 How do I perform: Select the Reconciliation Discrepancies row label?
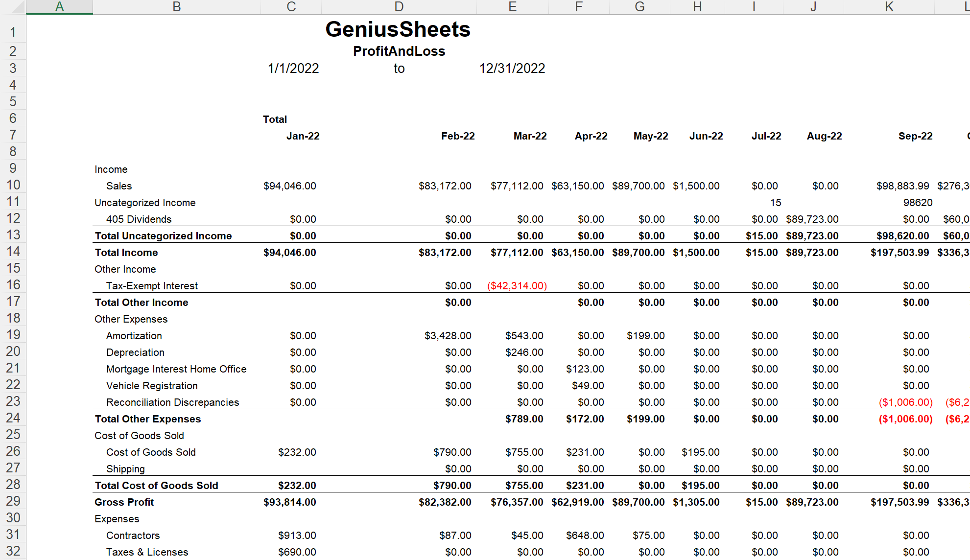[172, 402]
